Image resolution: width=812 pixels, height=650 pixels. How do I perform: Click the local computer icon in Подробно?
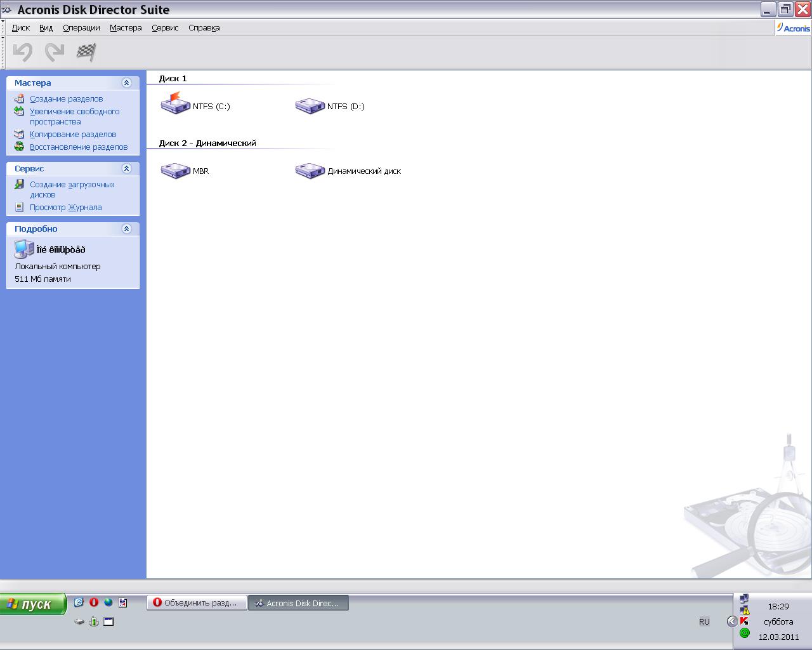[24, 249]
